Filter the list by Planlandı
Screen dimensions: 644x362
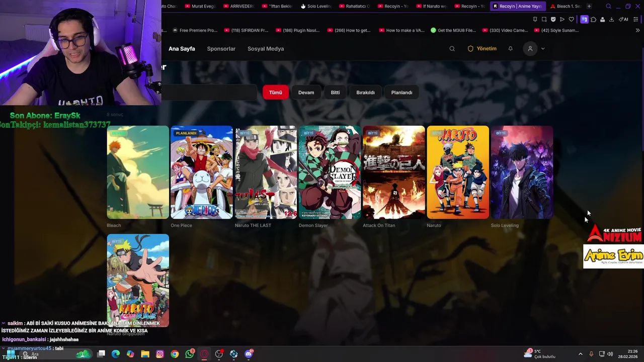[401, 93]
